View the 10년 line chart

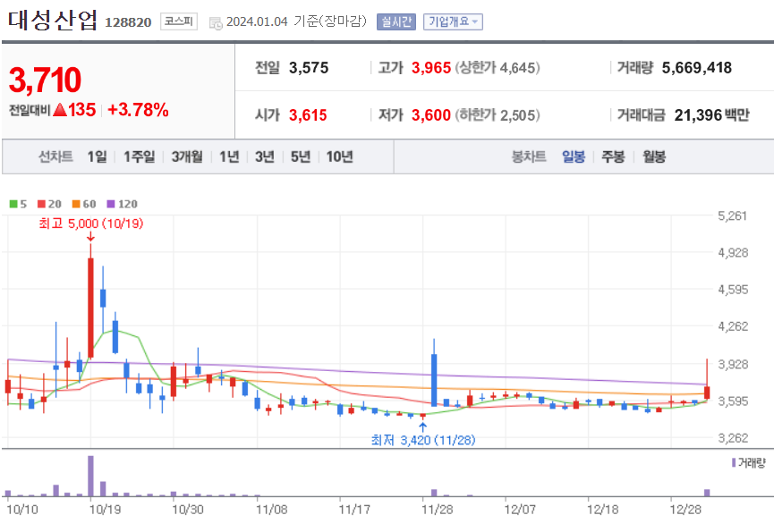(x=340, y=156)
